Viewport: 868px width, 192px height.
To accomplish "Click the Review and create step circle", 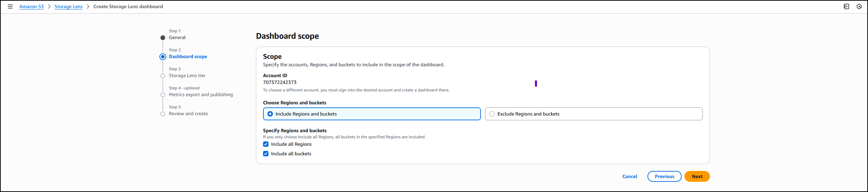I will pyautogui.click(x=163, y=114).
